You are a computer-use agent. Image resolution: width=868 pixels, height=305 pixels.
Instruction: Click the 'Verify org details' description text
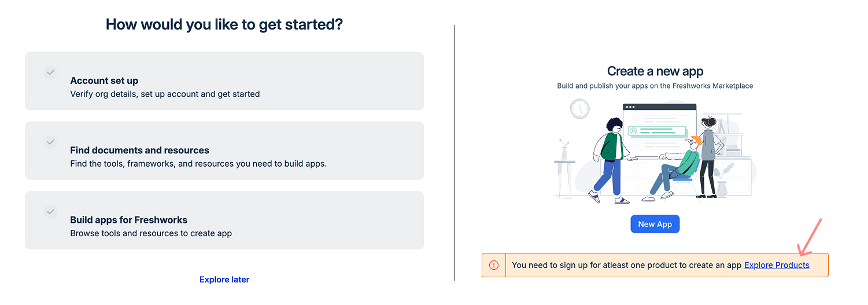tap(165, 94)
